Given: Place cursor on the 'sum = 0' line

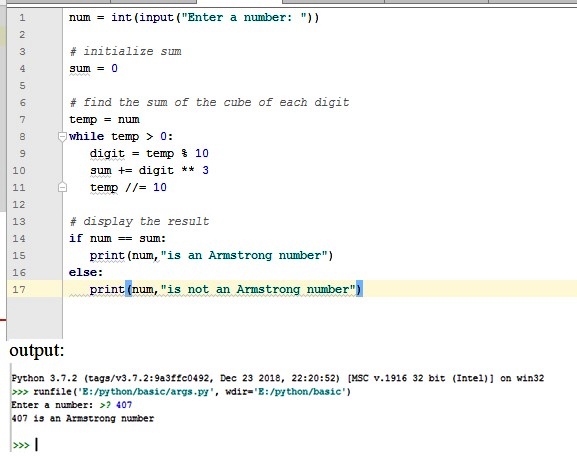Looking at the screenshot, I should (93, 68).
